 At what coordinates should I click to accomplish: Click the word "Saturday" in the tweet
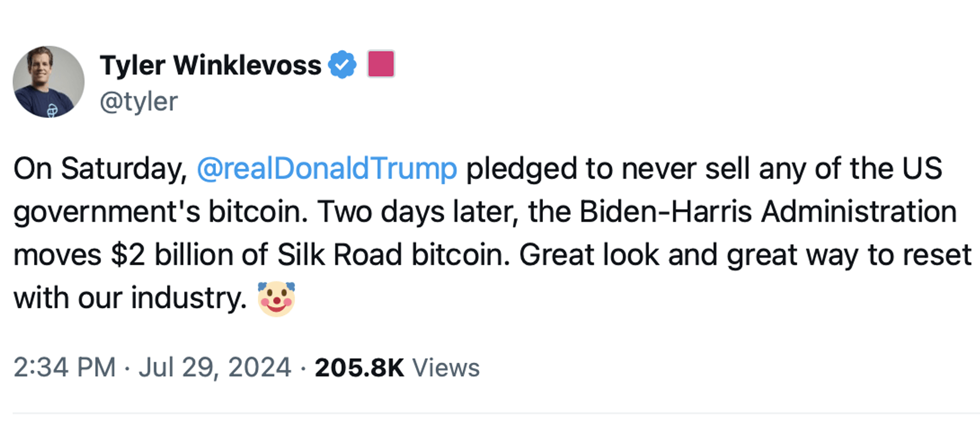coord(124,169)
